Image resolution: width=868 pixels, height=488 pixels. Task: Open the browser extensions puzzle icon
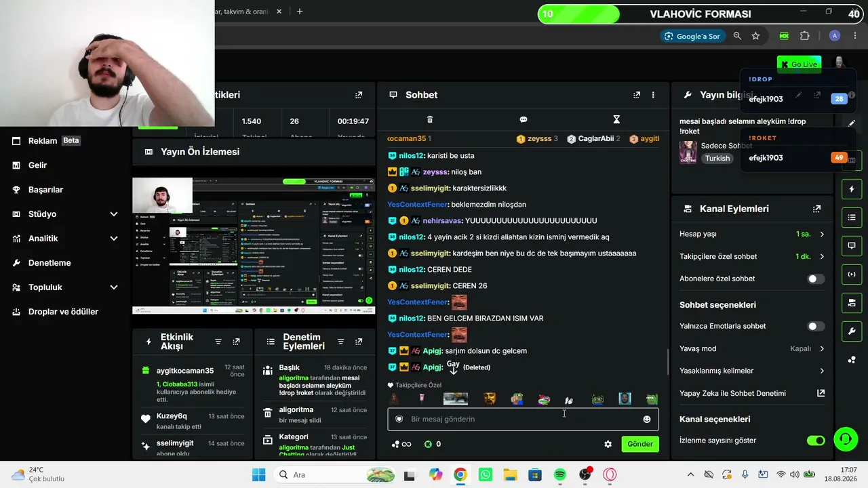point(805,36)
